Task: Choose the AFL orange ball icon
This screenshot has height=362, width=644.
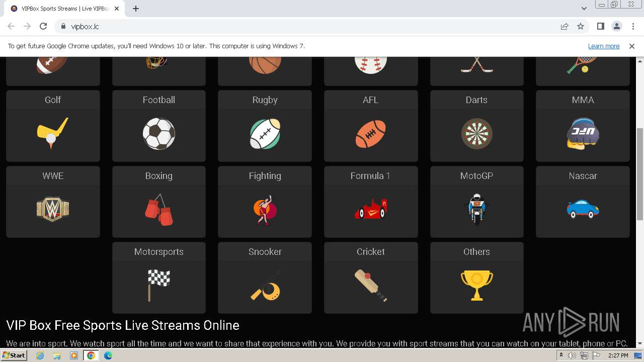Action: point(371,134)
